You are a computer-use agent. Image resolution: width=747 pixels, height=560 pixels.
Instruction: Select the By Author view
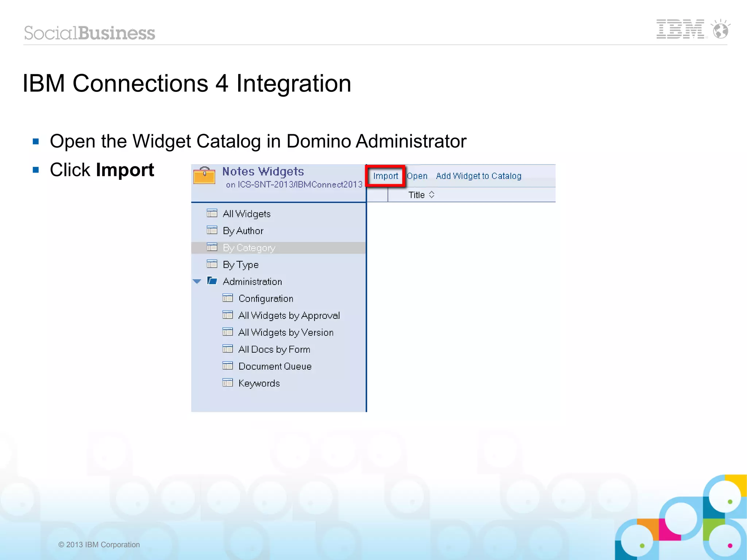coord(243,231)
